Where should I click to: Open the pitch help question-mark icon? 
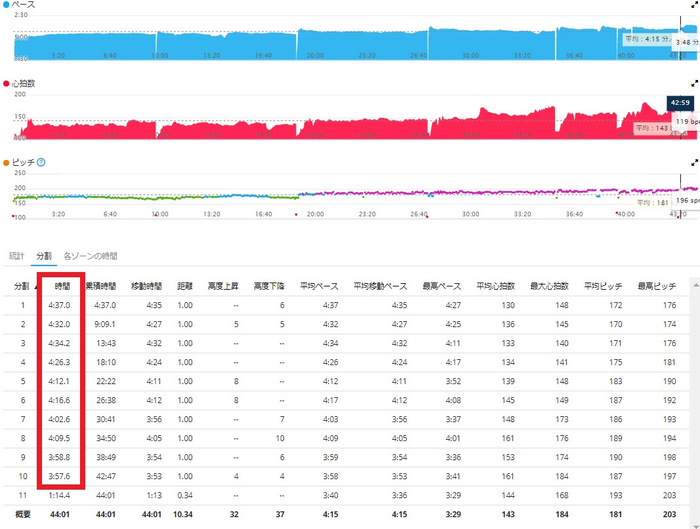pyautogui.click(x=41, y=162)
